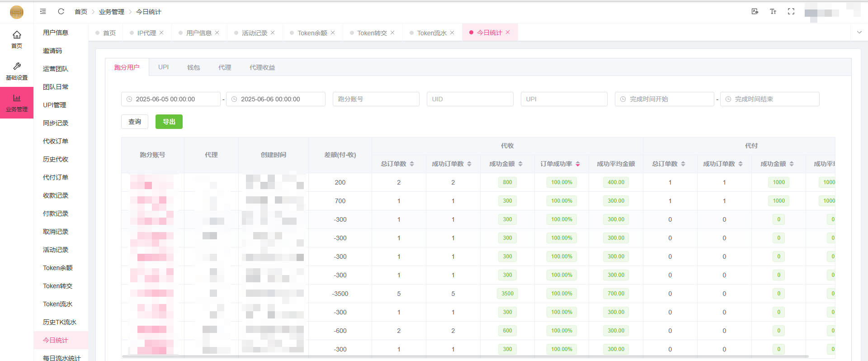The width and height of the screenshot is (868, 361).
Task: Sort 代收 成功金额 column
Action: (520, 164)
